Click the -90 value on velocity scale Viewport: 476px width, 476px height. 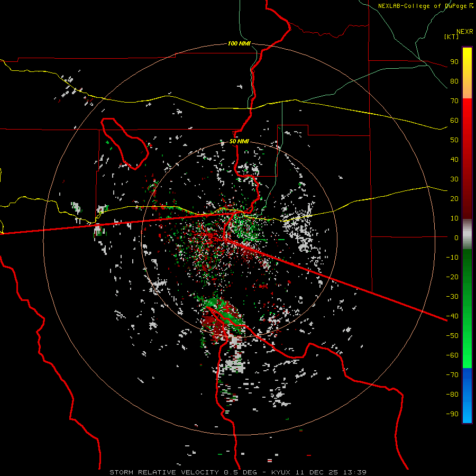[452, 414]
